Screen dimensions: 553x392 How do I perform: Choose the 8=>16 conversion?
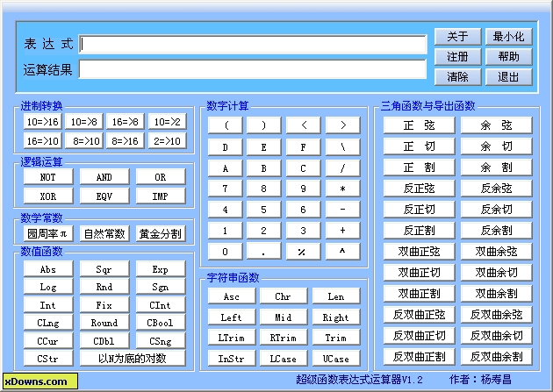126,141
